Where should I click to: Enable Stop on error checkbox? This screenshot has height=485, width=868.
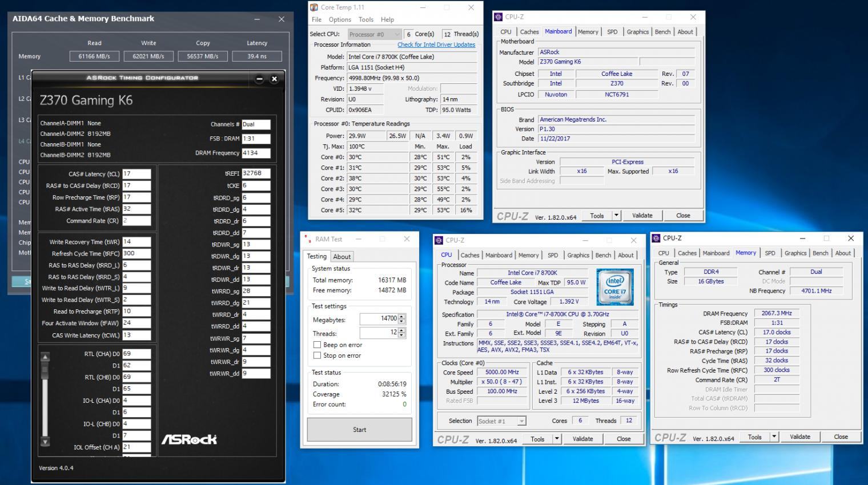(317, 355)
